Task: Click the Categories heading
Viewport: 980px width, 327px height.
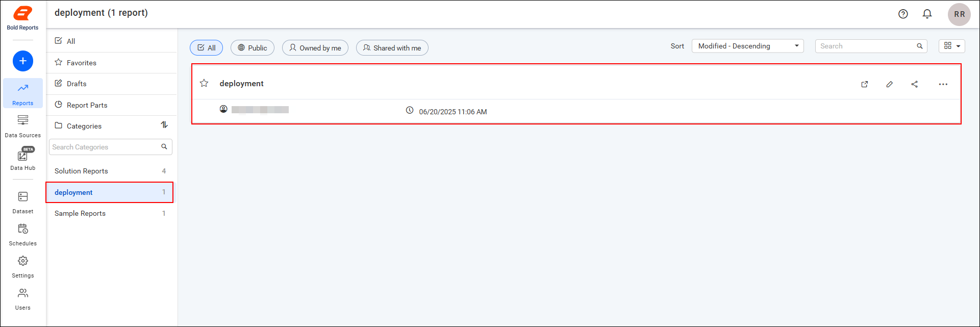Action: pyautogui.click(x=84, y=126)
